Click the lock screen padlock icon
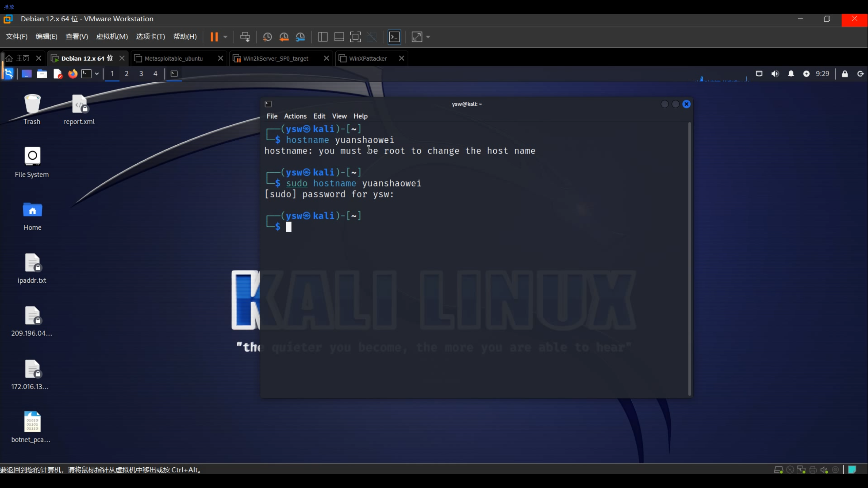Screen dimensions: 868x488 tap(845, 74)
